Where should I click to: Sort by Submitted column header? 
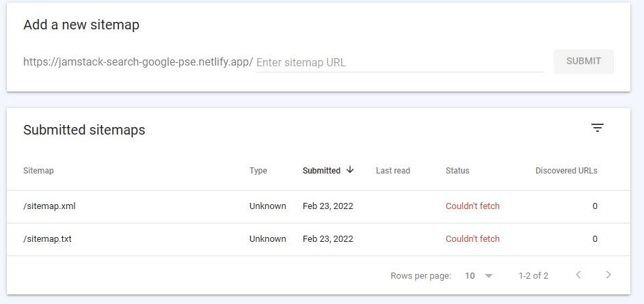[x=321, y=171]
